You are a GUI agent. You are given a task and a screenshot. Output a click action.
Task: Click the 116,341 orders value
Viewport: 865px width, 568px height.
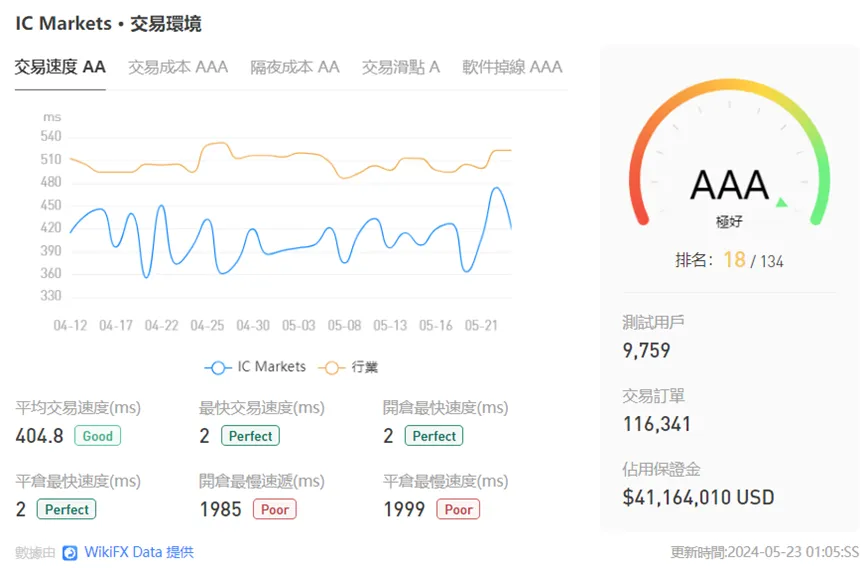657,424
